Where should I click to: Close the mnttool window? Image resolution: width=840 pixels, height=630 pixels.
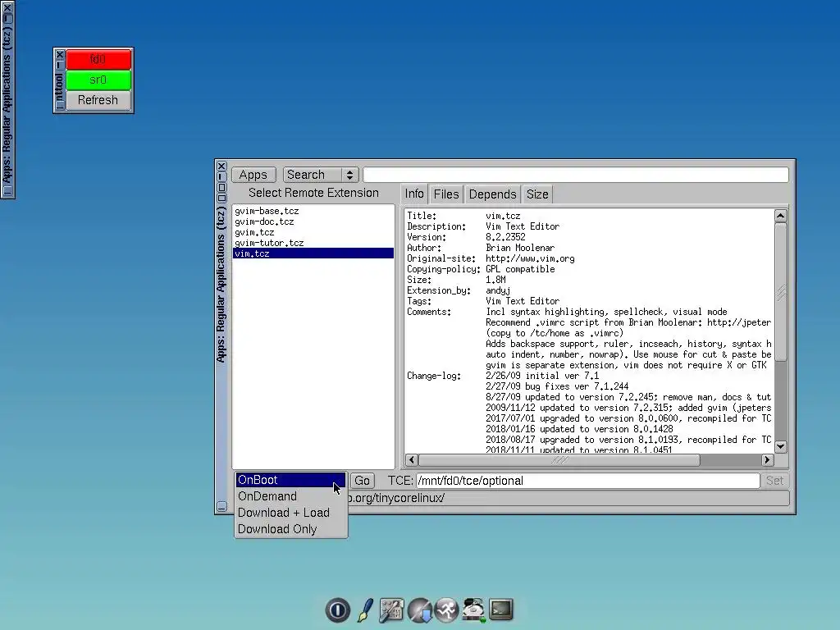point(59,55)
